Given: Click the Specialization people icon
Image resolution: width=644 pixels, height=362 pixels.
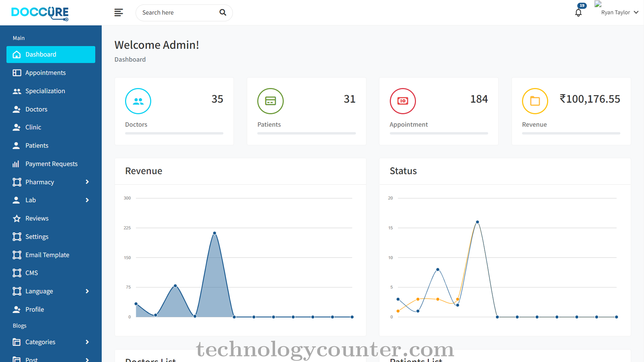Looking at the screenshot, I should point(16,91).
